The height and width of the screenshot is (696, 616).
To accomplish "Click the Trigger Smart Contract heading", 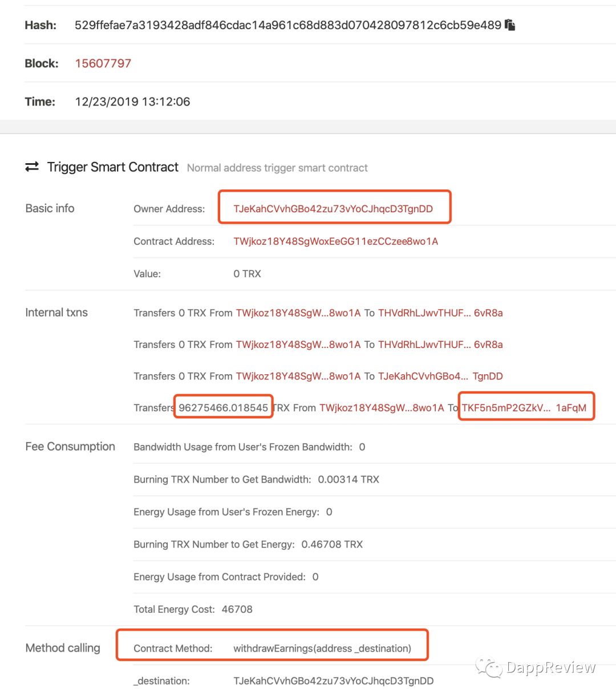I will tap(113, 167).
